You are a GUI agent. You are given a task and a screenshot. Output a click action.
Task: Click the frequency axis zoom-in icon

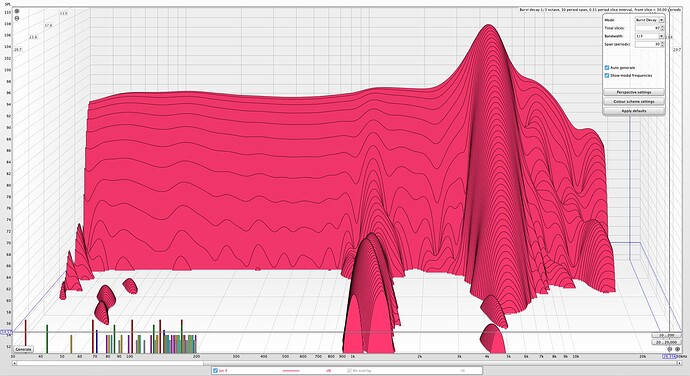tap(678, 349)
